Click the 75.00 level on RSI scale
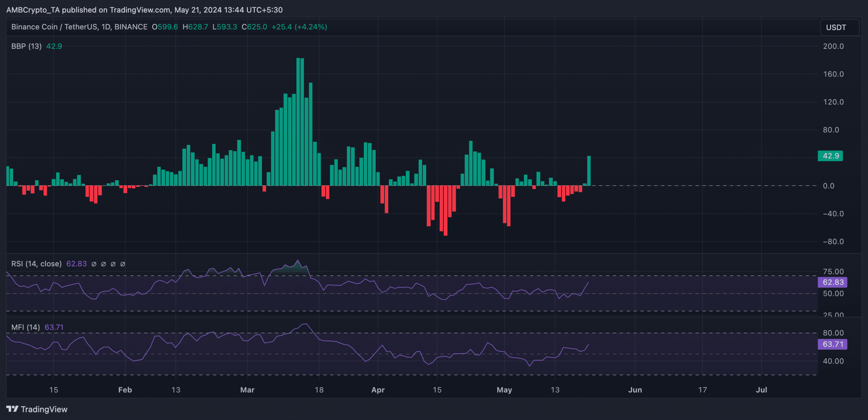 tap(833, 272)
